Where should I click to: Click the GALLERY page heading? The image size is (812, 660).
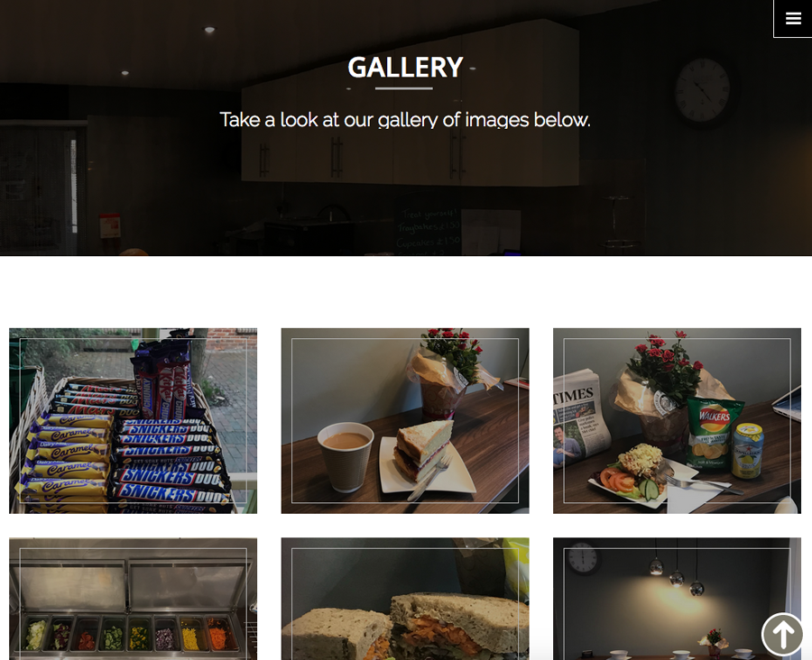(x=405, y=68)
